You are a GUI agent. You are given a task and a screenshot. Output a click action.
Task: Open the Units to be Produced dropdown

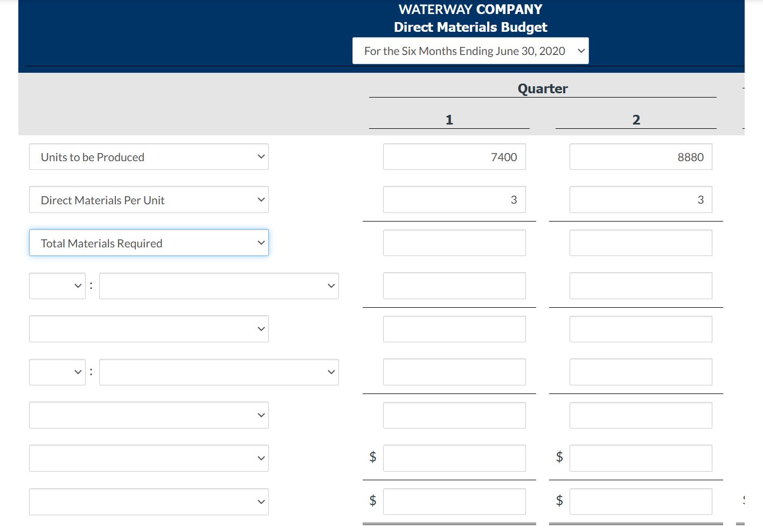[x=149, y=157]
